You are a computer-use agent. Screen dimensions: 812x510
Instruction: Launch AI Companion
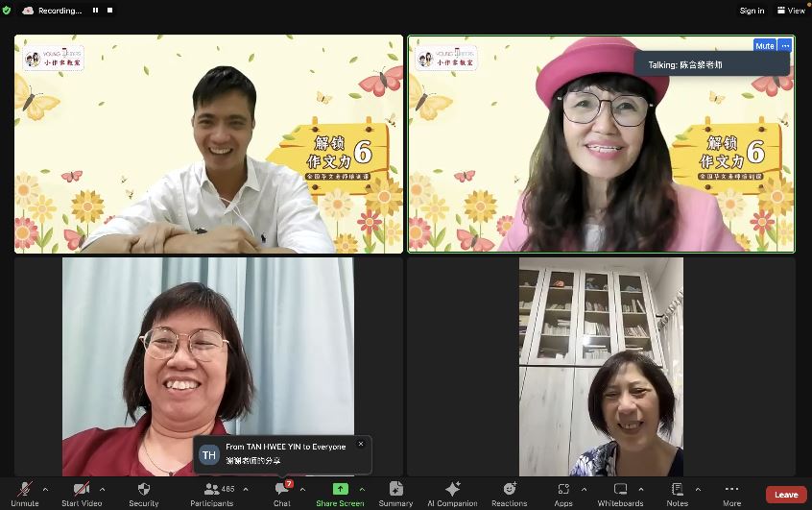(x=452, y=490)
